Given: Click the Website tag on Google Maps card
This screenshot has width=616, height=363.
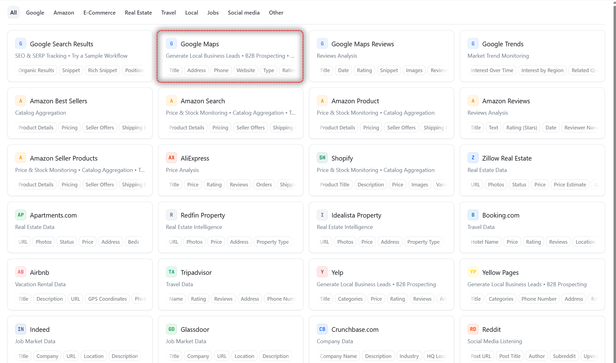Looking at the screenshot, I should pos(246,70).
